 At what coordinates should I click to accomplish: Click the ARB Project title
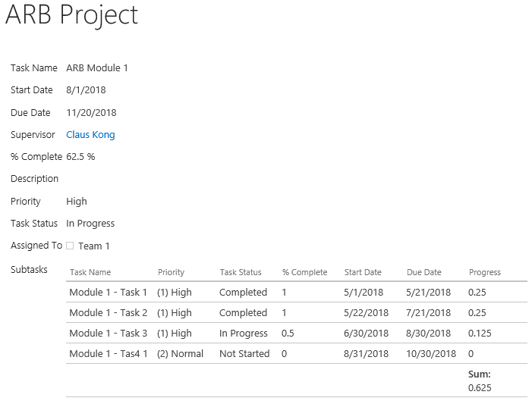point(71,15)
